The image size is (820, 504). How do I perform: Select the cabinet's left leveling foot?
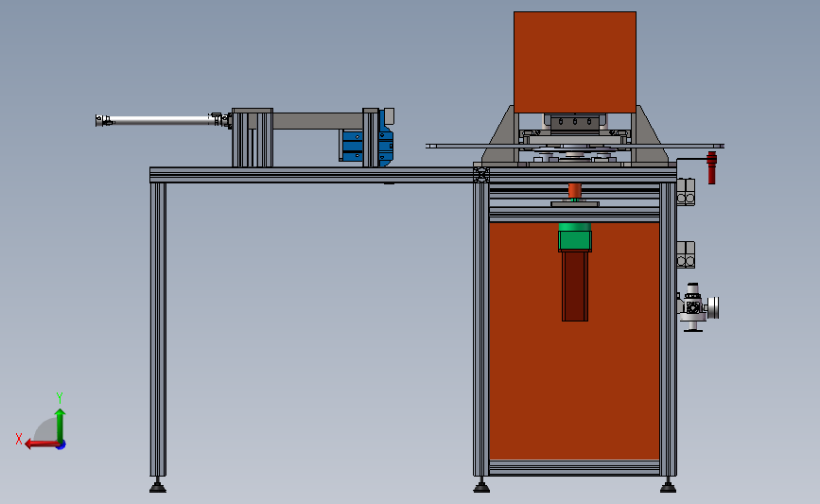(x=481, y=486)
